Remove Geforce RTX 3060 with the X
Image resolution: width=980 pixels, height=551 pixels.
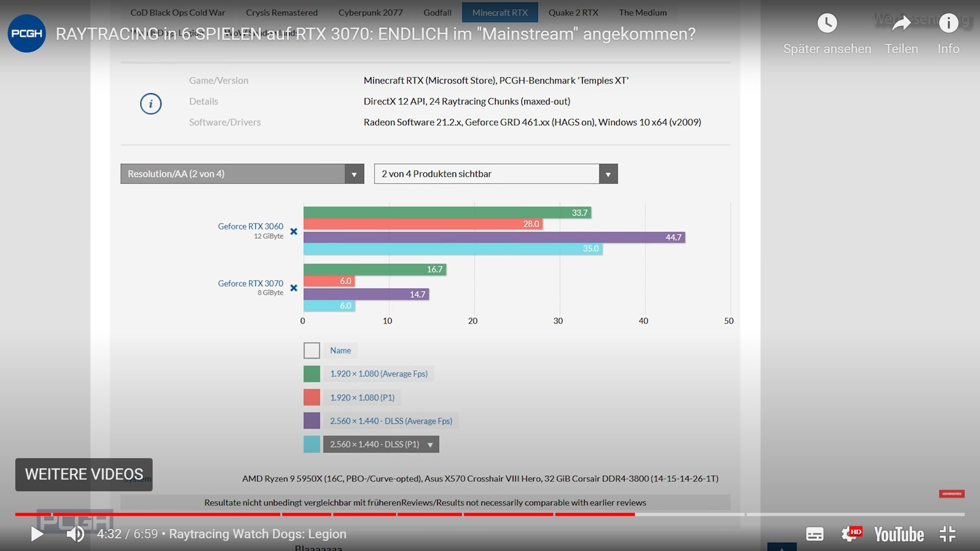coord(293,232)
